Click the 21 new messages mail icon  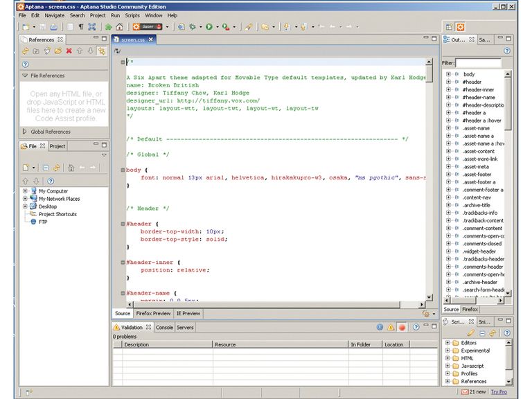(465, 391)
